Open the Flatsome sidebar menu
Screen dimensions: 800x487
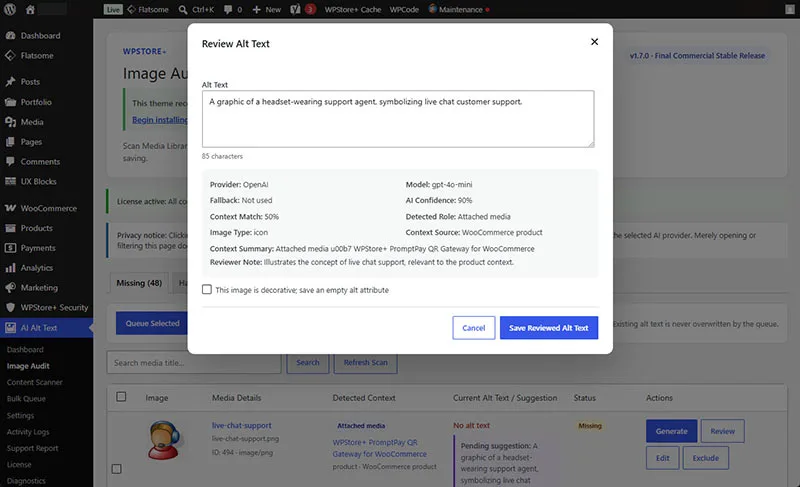[x=46, y=56]
